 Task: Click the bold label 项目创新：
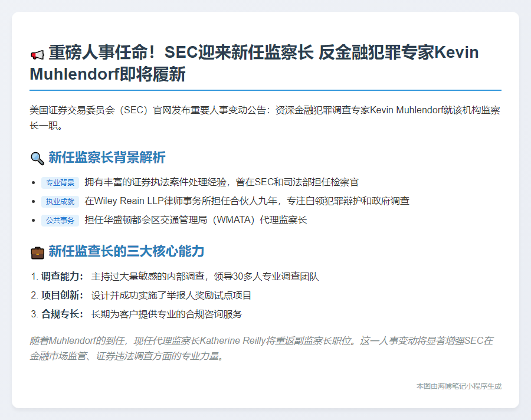[63, 296]
